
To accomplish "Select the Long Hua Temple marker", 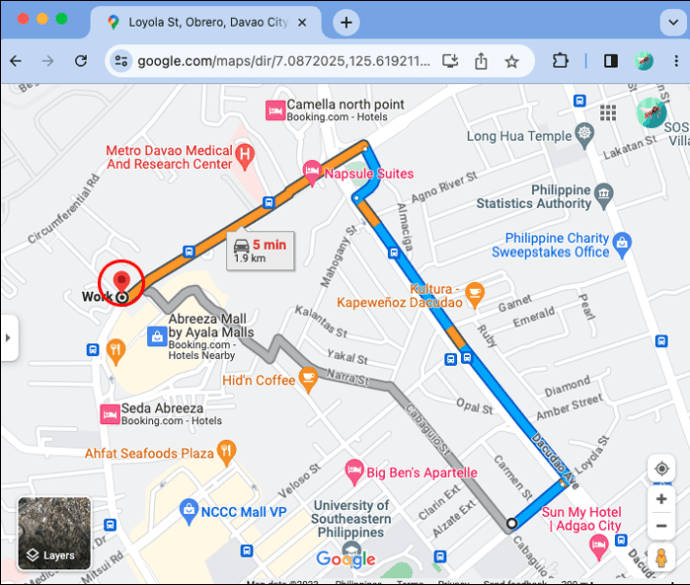I will coord(584,135).
